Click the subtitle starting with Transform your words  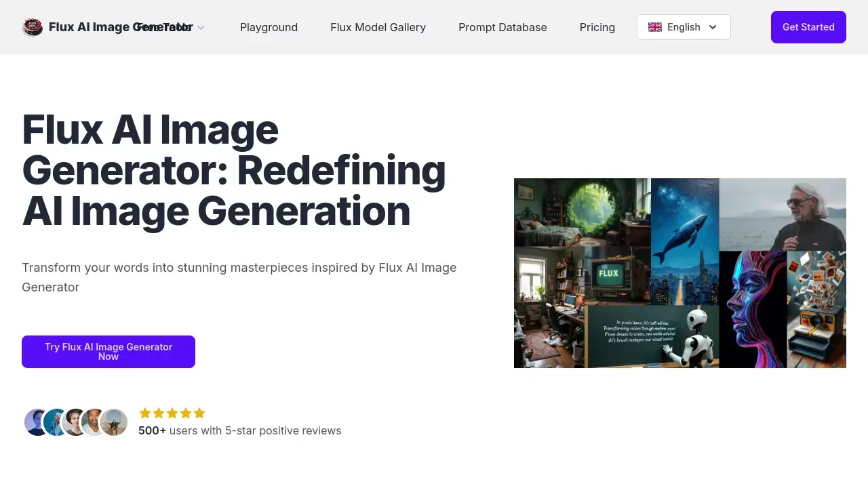[239, 277]
